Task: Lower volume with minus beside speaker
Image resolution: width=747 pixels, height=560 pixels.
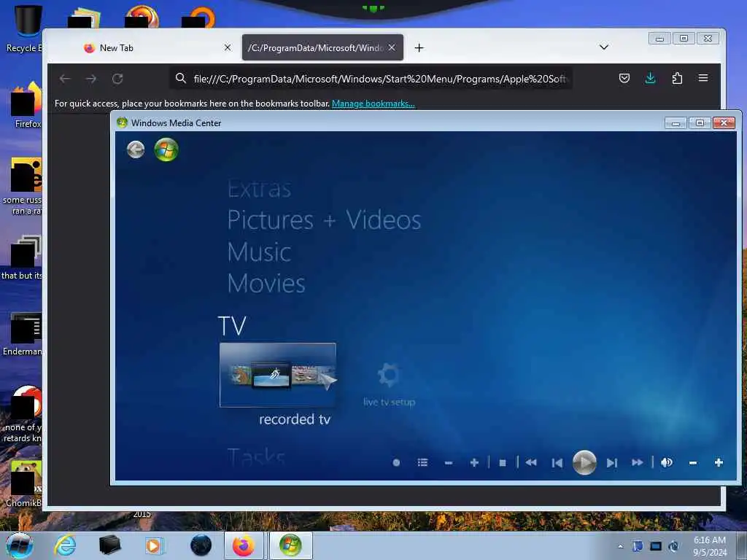Action: [693, 463]
